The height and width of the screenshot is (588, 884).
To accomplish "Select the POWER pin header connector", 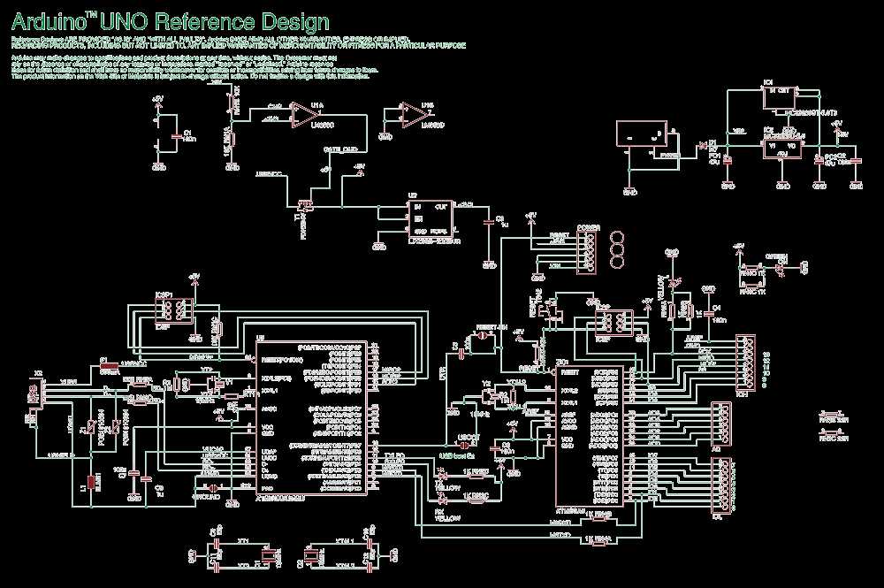I will point(587,253).
